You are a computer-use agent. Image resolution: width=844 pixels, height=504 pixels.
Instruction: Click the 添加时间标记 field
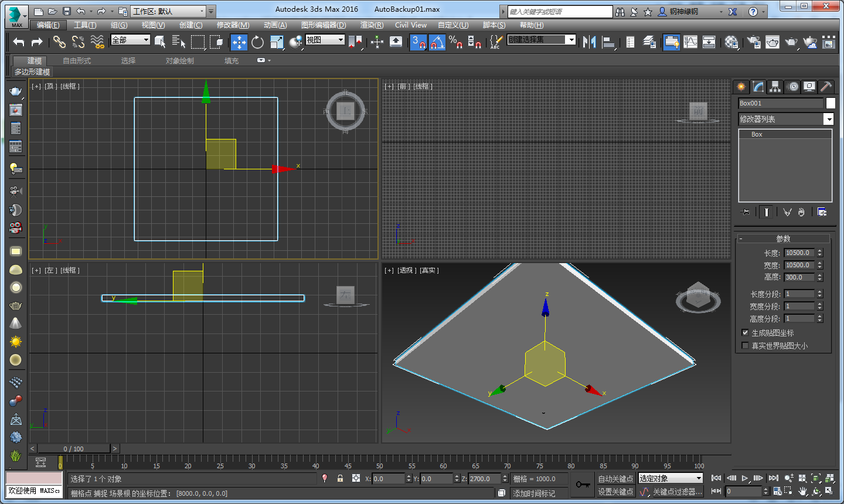539,493
